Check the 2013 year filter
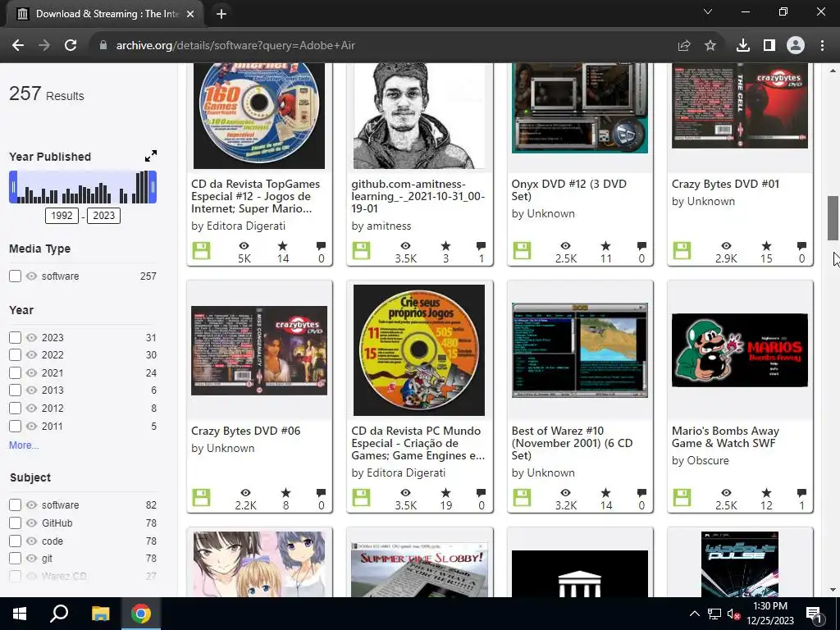Image resolution: width=840 pixels, height=630 pixels. [15, 390]
